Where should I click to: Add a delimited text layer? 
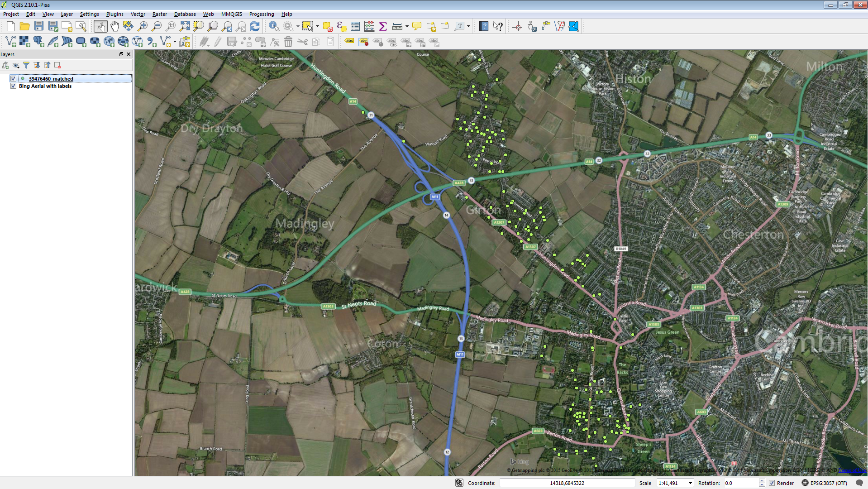pos(151,42)
